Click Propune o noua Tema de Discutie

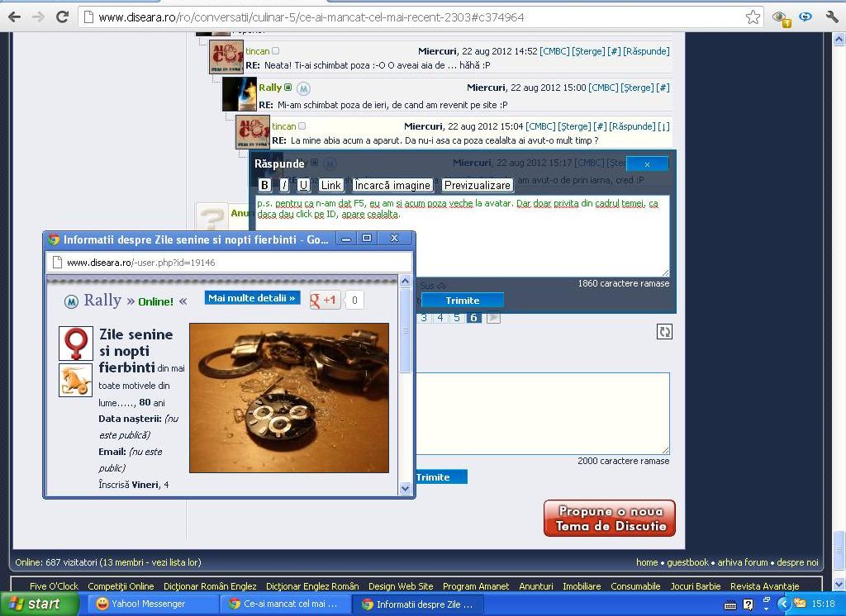coord(610,518)
